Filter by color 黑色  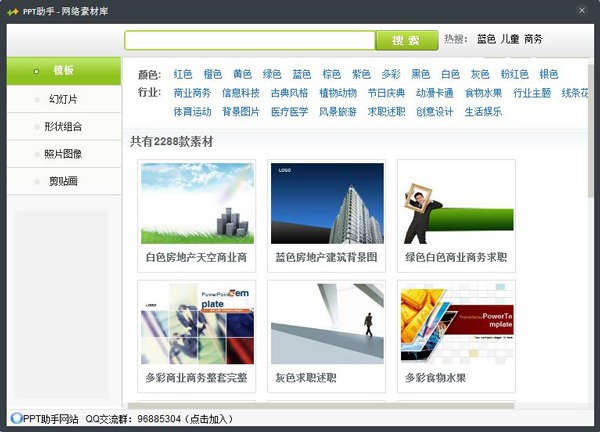[421, 74]
